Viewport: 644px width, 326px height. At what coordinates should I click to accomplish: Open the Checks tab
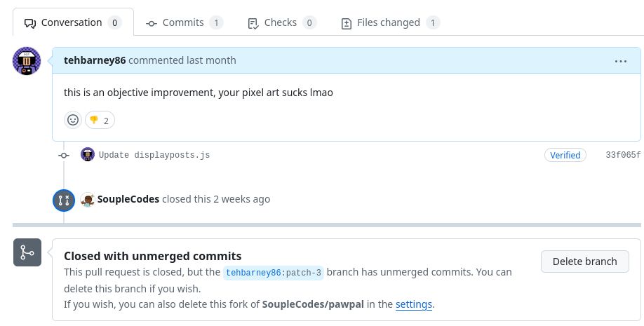[282, 22]
